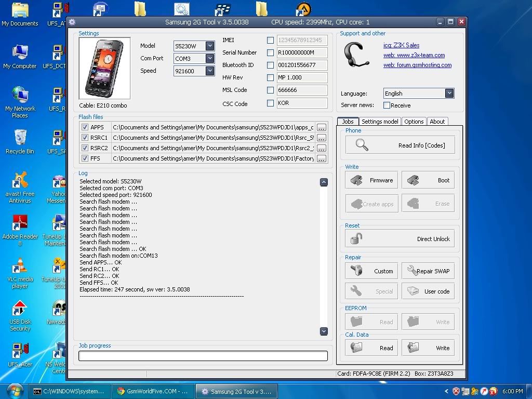Switch to GsmWorldFive.COM taskbar window

153,391
